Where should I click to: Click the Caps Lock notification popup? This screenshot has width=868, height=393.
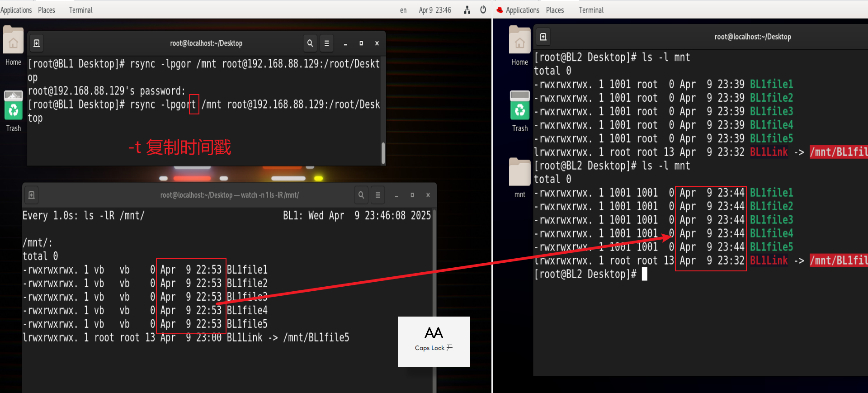point(434,341)
